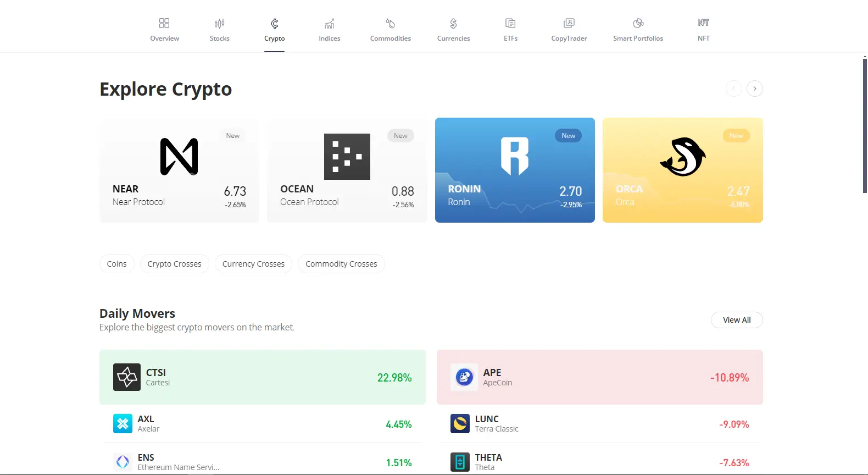Click the Theta logo icon

[460, 462]
